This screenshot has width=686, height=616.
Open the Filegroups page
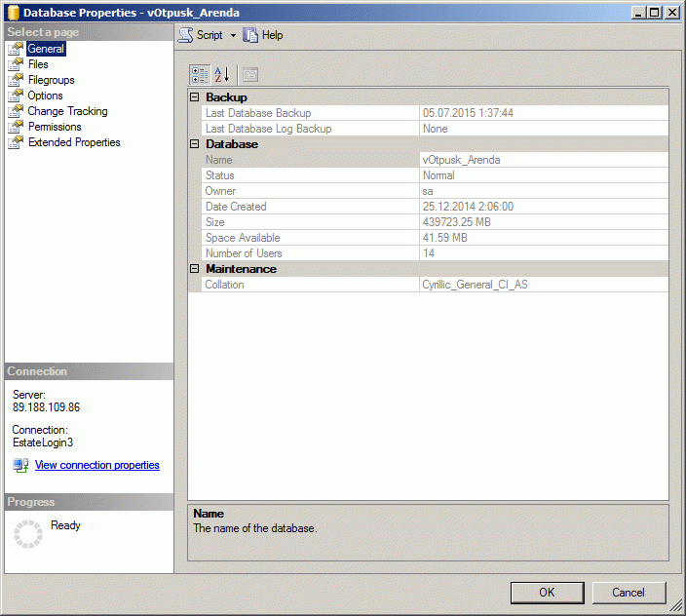(x=52, y=80)
